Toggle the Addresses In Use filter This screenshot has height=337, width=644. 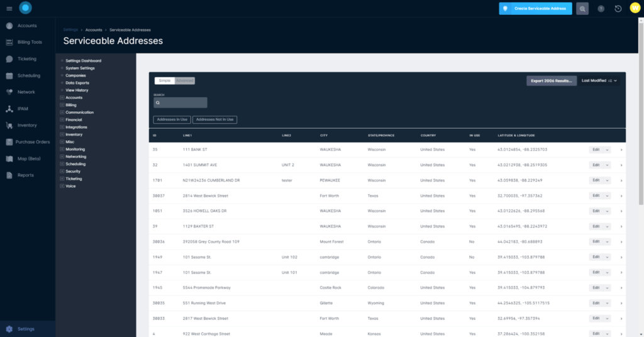[x=172, y=120]
